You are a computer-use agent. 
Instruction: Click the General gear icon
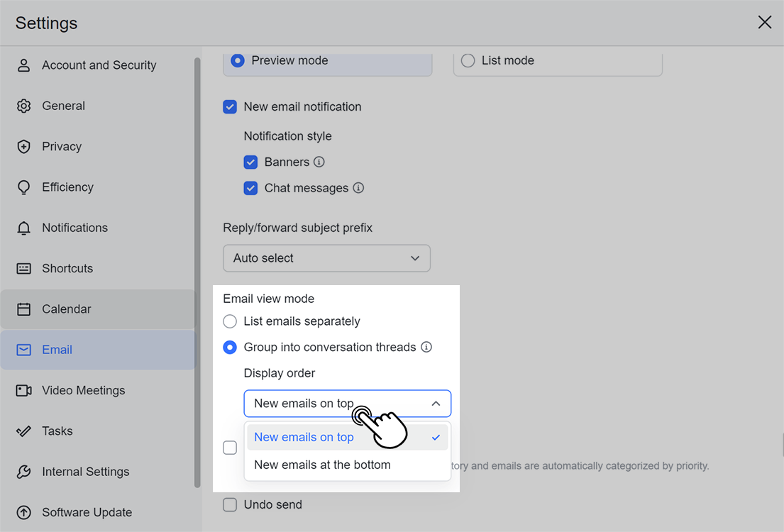pos(23,106)
